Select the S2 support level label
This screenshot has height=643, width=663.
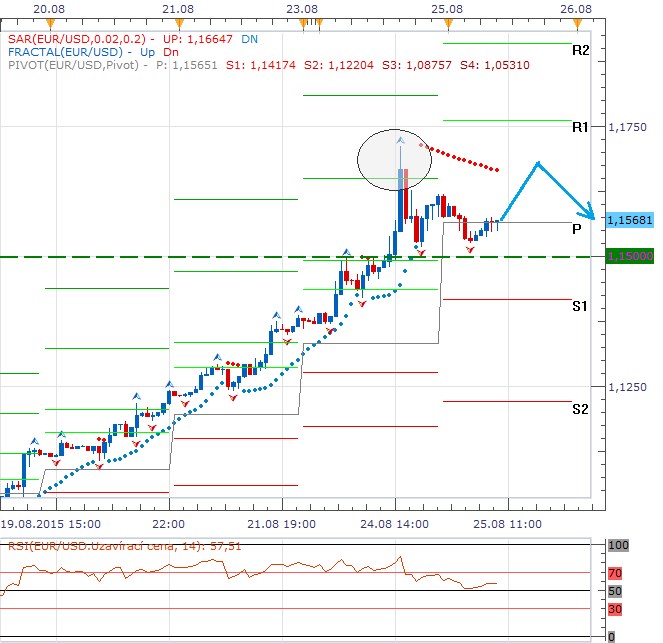(x=580, y=408)
